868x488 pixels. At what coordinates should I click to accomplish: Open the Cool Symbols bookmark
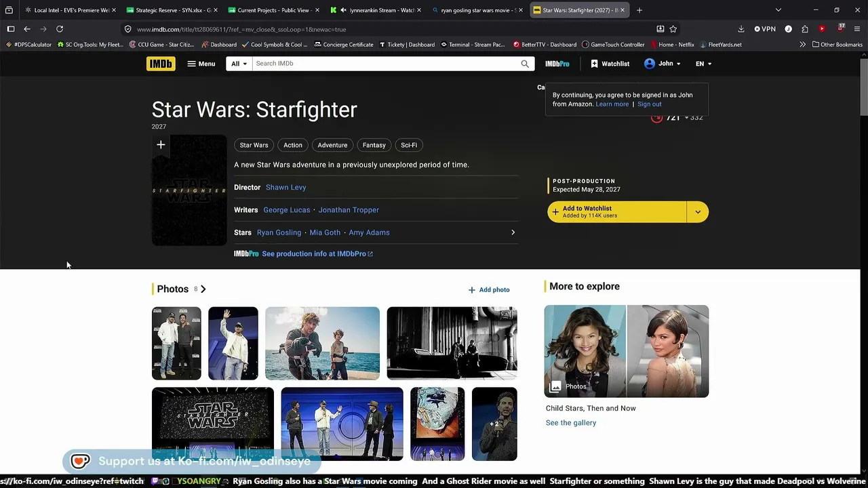(275, 45)
